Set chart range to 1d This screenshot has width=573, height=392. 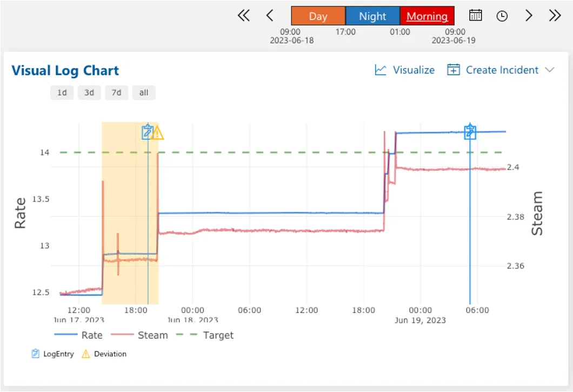pyautogui.click(x=62, y=93)
